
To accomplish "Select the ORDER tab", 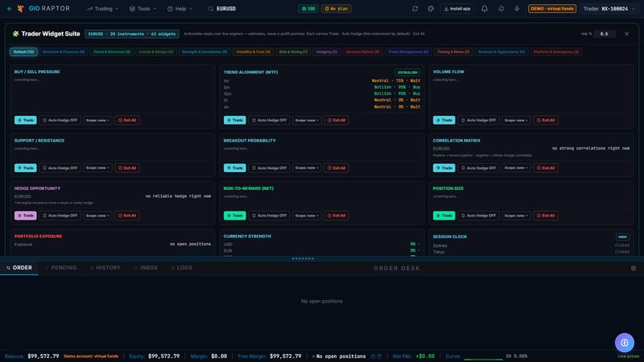I will (19, 268).
